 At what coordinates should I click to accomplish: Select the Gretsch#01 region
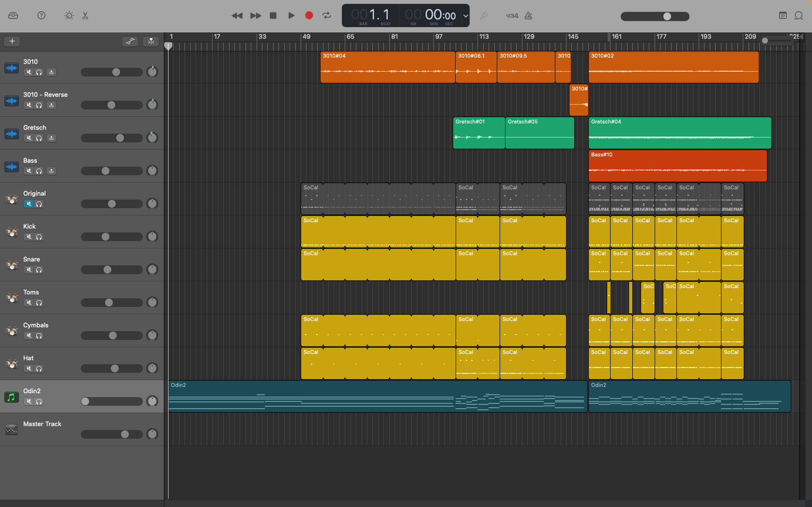pyautogui.click(x=479, y=133)
